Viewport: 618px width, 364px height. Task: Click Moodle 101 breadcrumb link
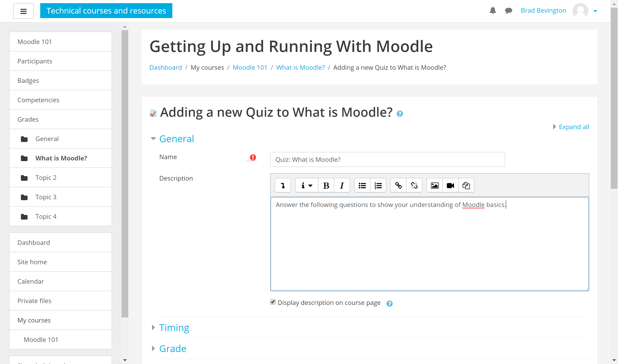click(250, 67)
